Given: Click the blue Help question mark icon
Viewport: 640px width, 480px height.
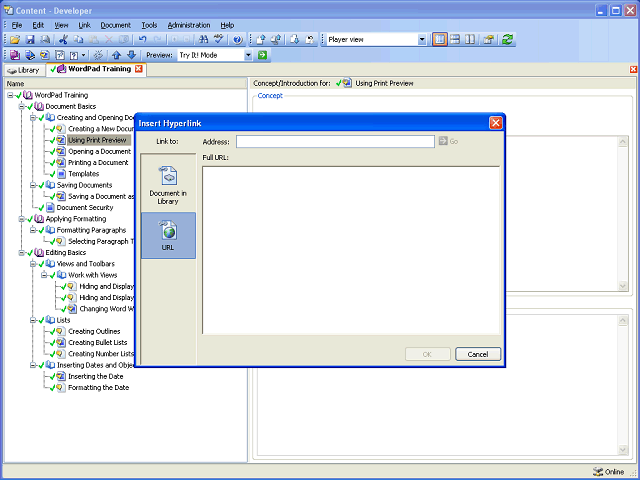Looking at the screenshot, I should coord(237,40).
